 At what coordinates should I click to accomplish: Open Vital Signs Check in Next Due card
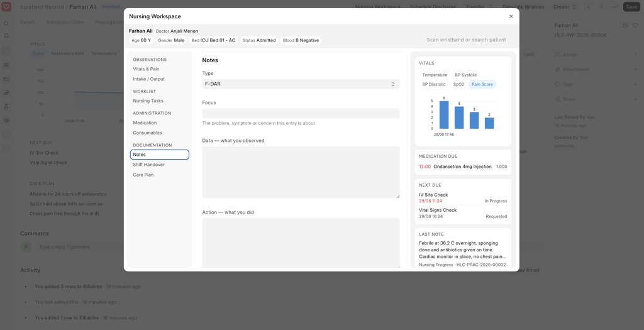pos(438,210)
